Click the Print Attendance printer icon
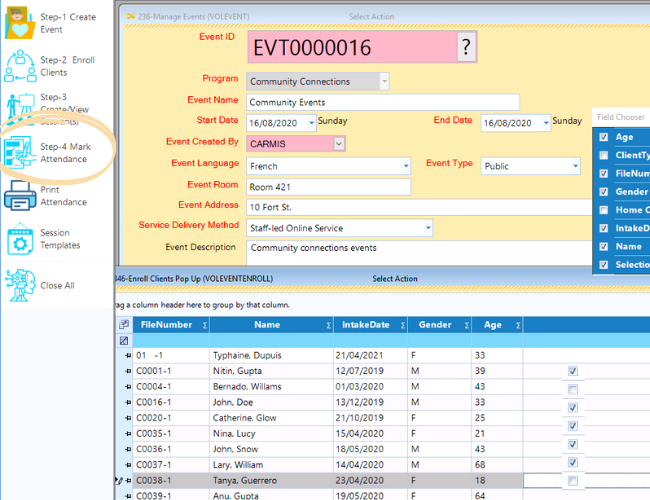 (20, 196)
